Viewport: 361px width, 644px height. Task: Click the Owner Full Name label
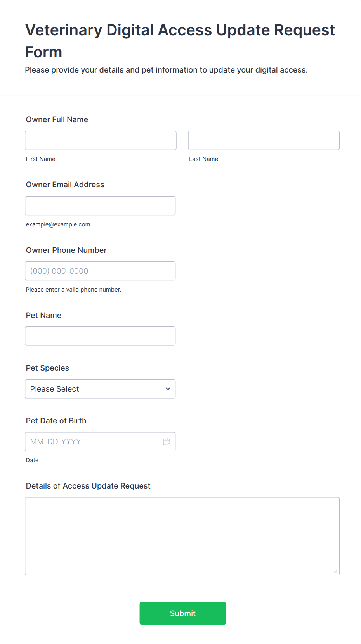coord(57,119)
